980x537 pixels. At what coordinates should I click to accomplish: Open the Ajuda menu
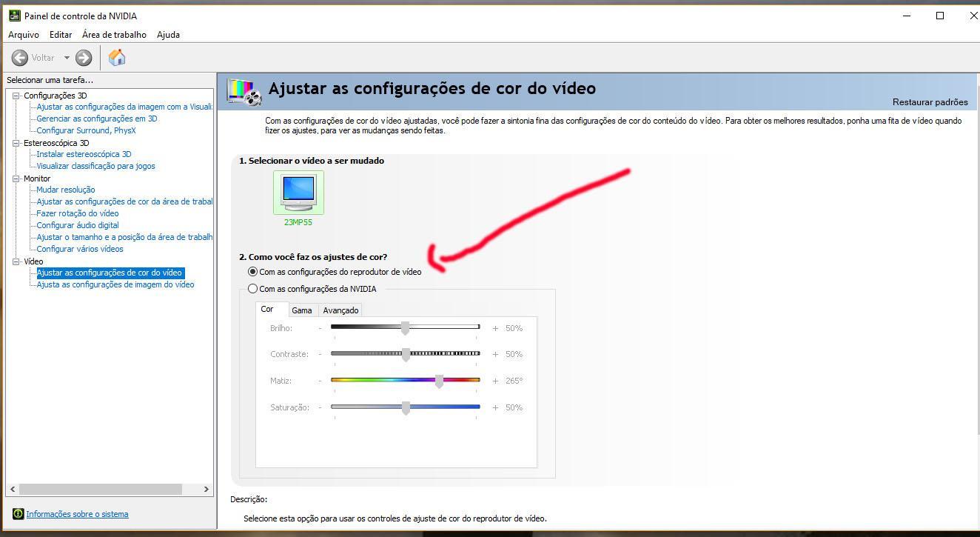coord(168,35)
